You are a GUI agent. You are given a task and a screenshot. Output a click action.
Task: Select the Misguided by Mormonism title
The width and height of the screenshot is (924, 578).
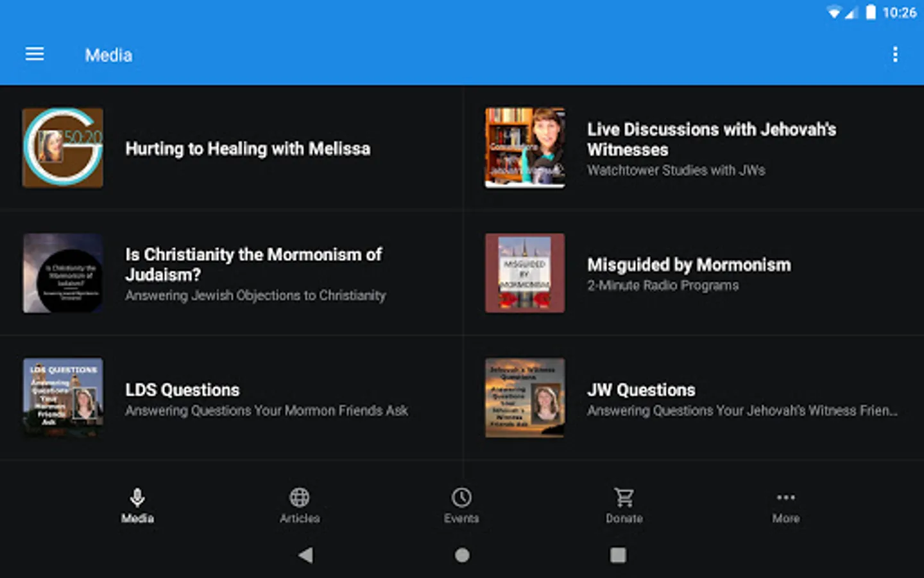click(x=689, y=265)
